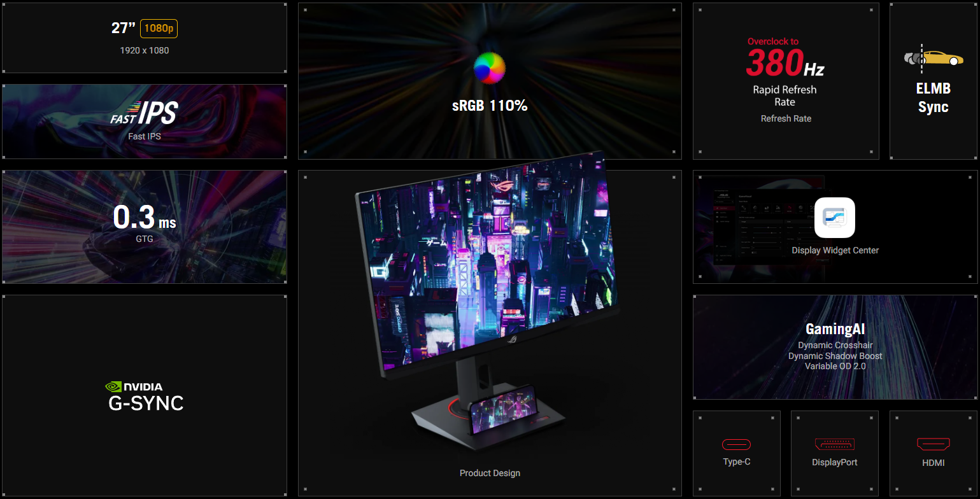
Task: Click the Dynamic Crosshair text
Action: click(x=835, y=345)
